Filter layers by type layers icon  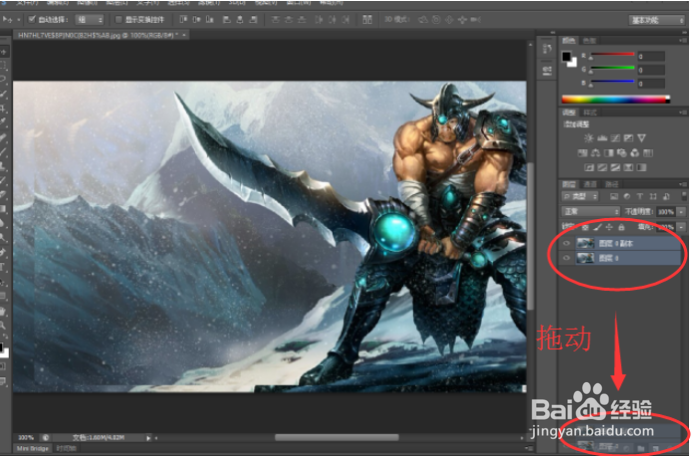[640, 196]
